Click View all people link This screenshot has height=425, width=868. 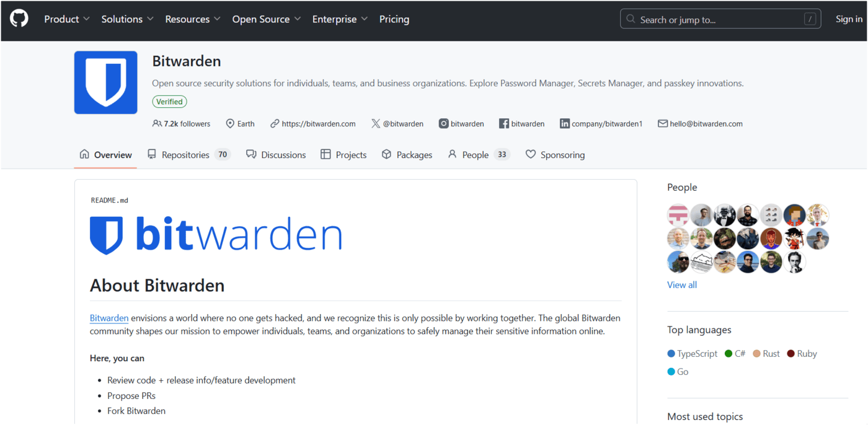point(682,285)
